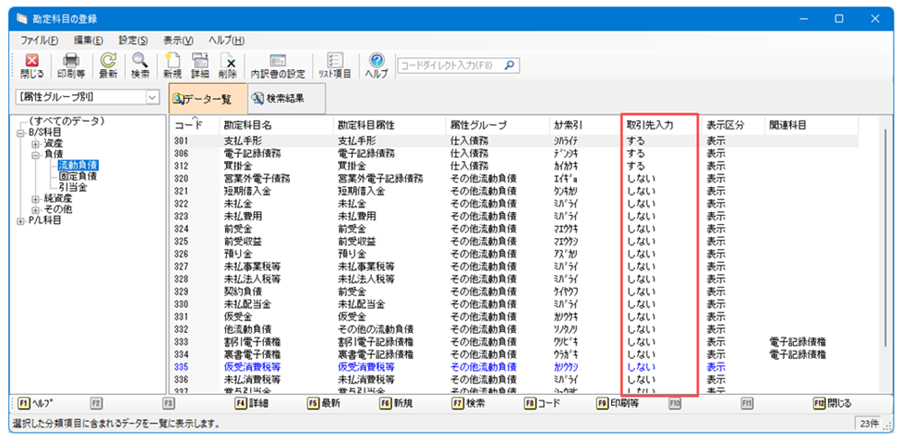Refresh data with the 最新 icon
This screenshot has height=439, width=900.
pyautogui.click(x=108, y=66)
